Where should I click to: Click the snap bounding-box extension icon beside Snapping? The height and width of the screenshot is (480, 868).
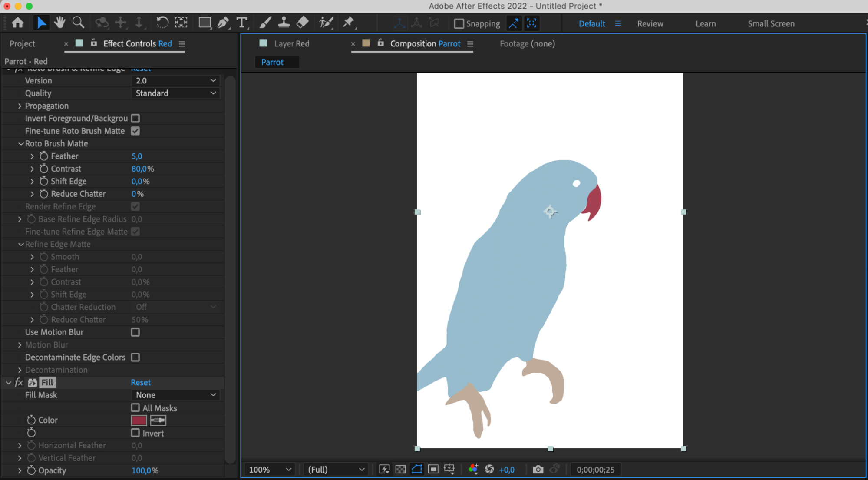point(531,23)
